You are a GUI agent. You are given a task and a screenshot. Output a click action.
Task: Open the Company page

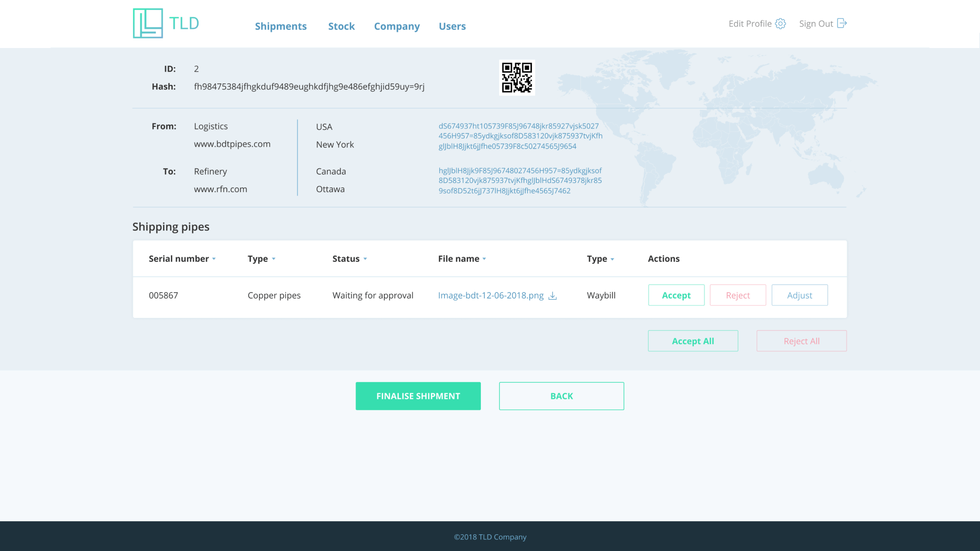[397, 26]
